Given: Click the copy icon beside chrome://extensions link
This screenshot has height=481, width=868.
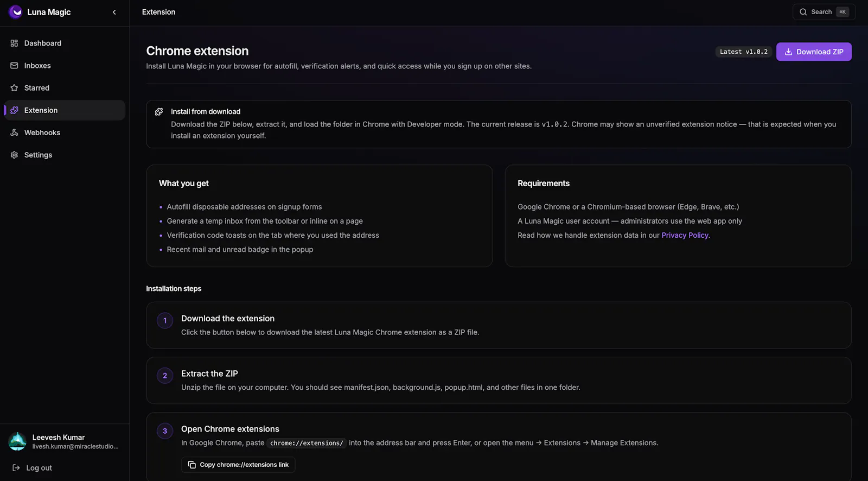Looking at the screenshot, I should 192,465.
